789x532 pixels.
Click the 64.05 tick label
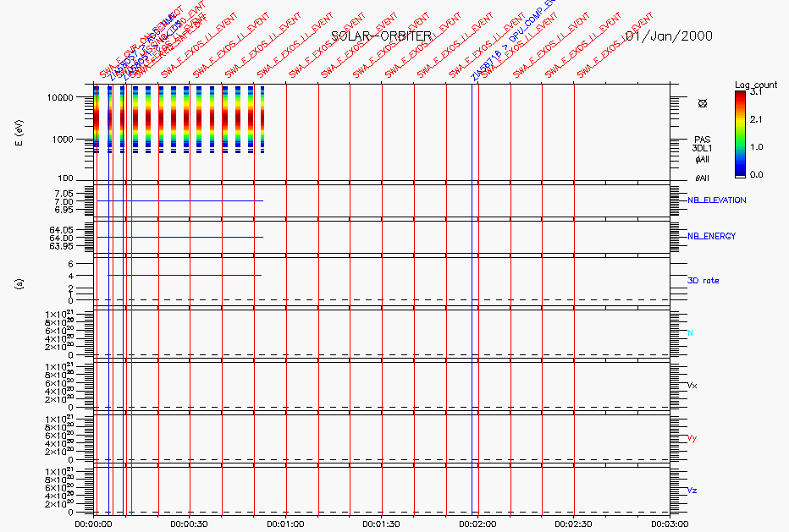pyautogui.click(x=62, y=230)
